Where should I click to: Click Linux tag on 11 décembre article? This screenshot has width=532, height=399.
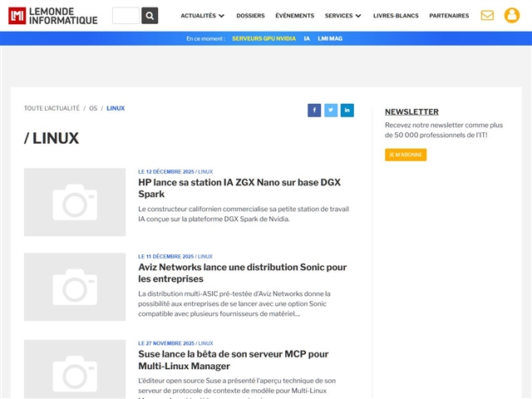tap(205, 257)
